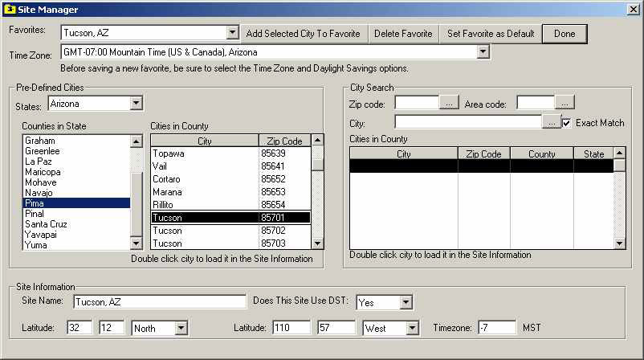Select Maricopa in the counties list

coord(43,172)
